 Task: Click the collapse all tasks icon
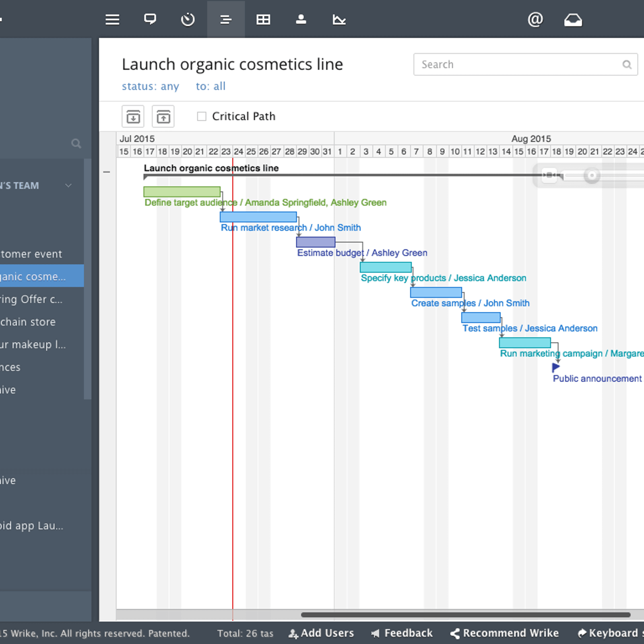pyautogui.click(x=163, y=116)
